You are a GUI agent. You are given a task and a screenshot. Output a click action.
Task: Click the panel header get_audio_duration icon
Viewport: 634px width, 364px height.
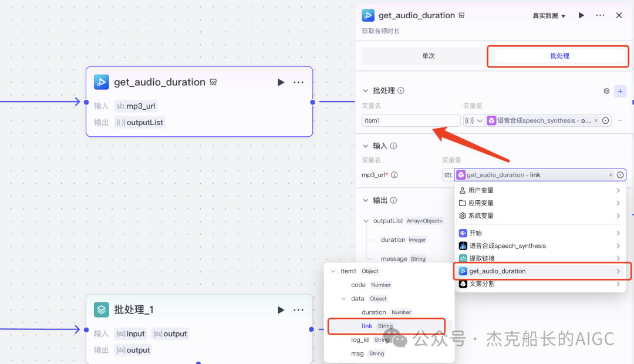(368, 15)
